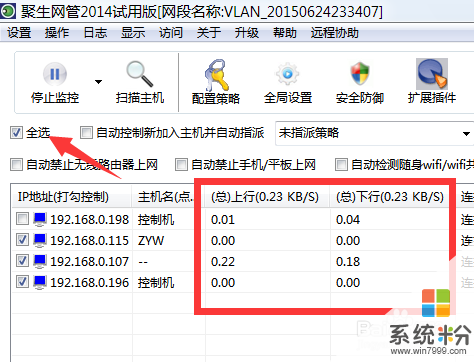Open the 日志 menu
474x362 pixels.
(x=95, y=33)
